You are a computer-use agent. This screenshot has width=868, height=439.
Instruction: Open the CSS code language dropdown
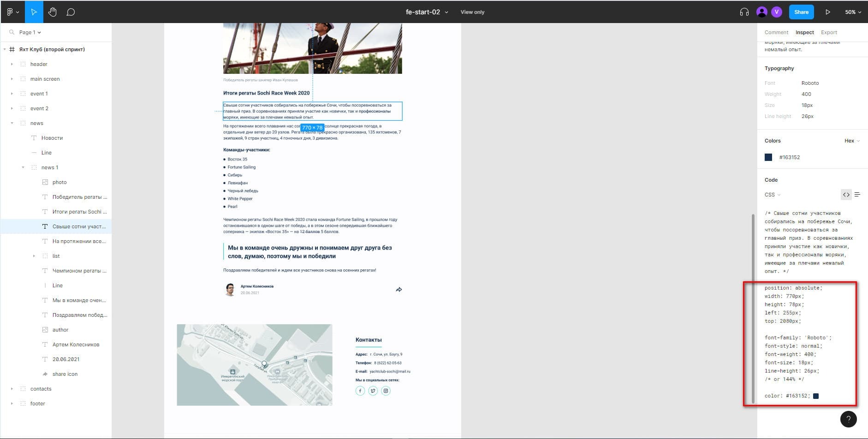[x=773, y=195]
